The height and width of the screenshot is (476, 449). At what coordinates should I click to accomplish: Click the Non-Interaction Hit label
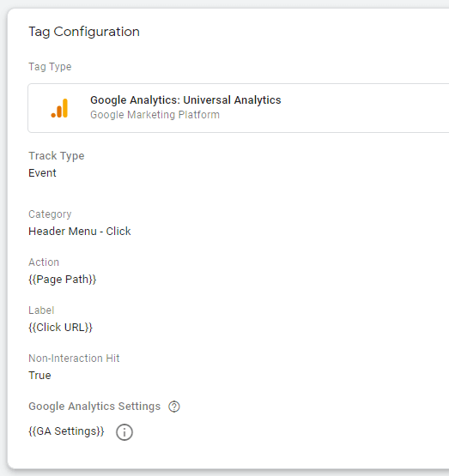[74, 359]
